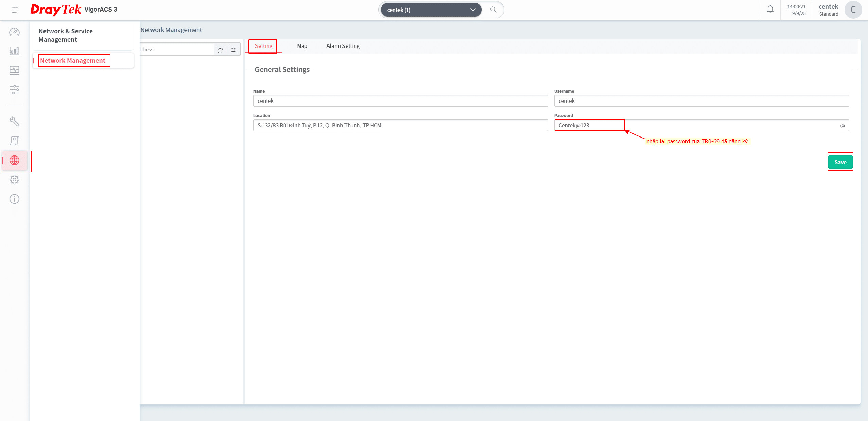The height and width of the screenshot is (421, 868).
Task: Click into the Location input field
Action: [400, 125]
